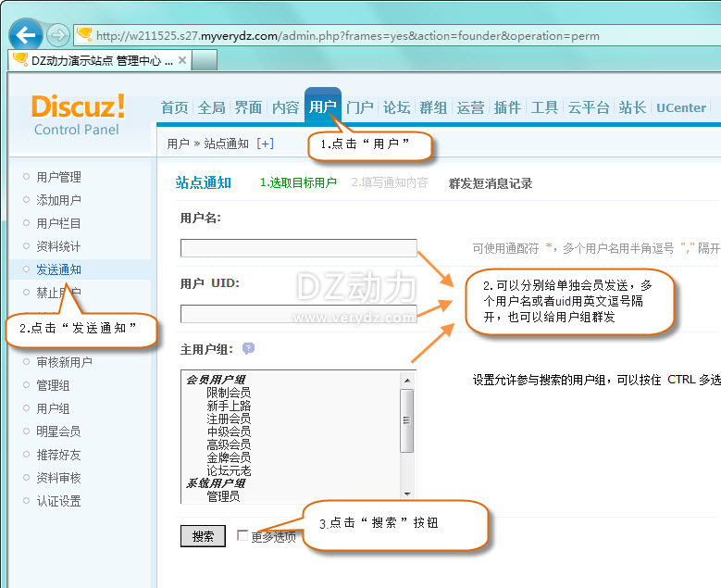
Task: Click the browser forward arrow button
Action: (57, 35)
